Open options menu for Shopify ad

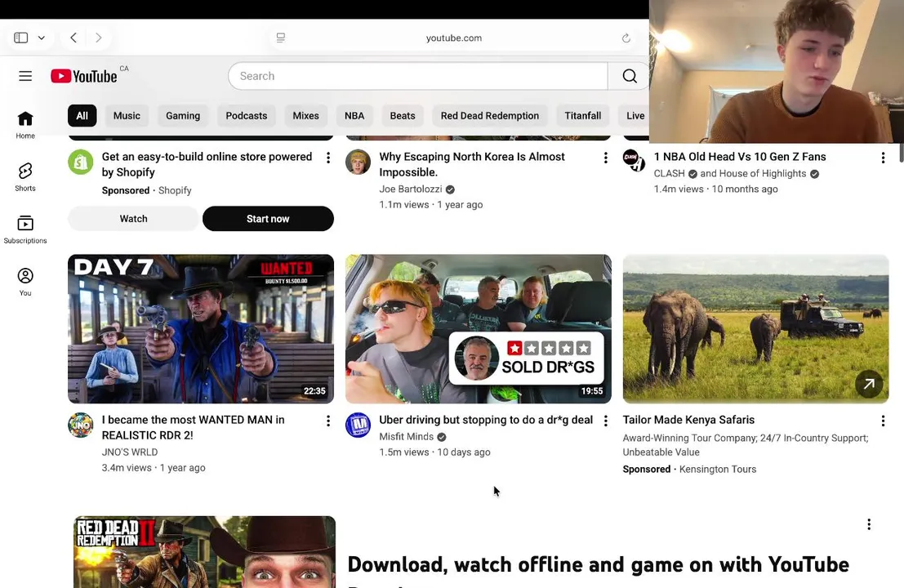pyautogui.click(x=328, y=158)
